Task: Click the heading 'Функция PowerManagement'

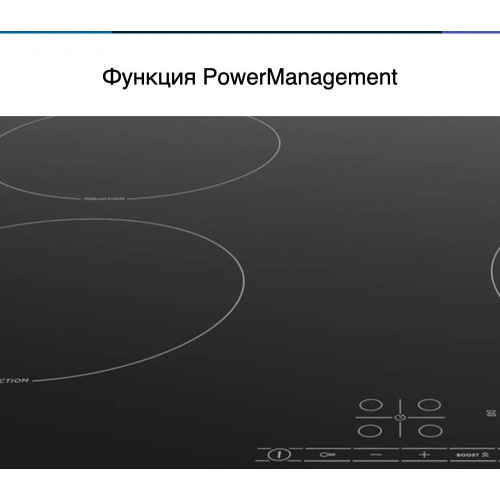Action: (x=250, y=77)
